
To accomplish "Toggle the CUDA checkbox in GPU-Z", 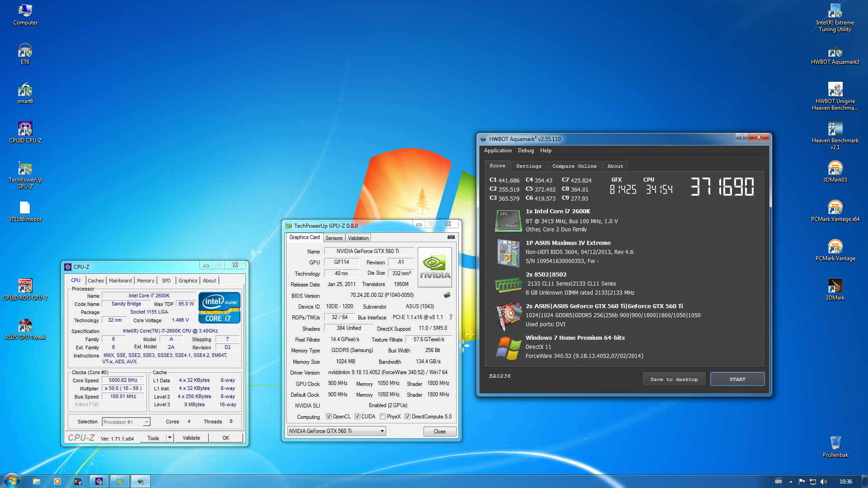I will coord(357,417).
